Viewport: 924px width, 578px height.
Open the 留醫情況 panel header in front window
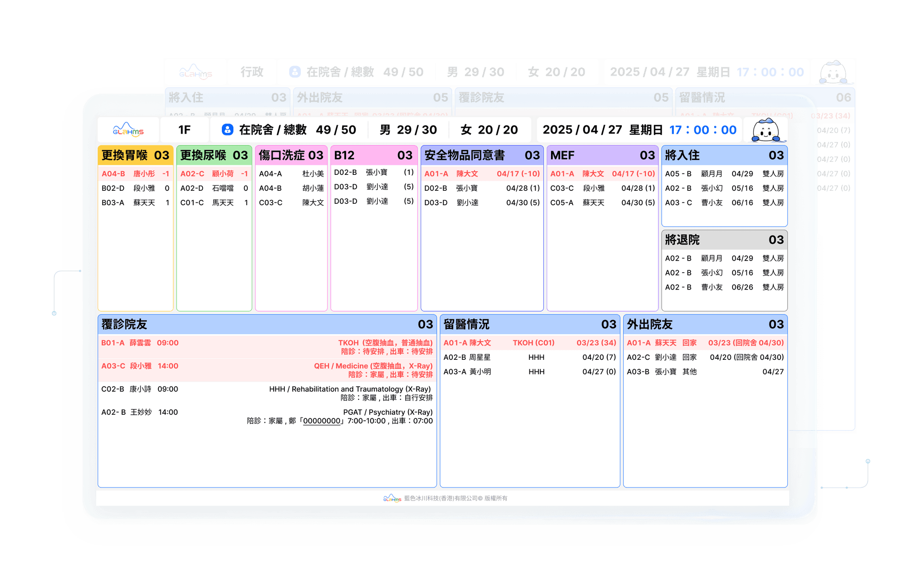[x=530, y=324]
